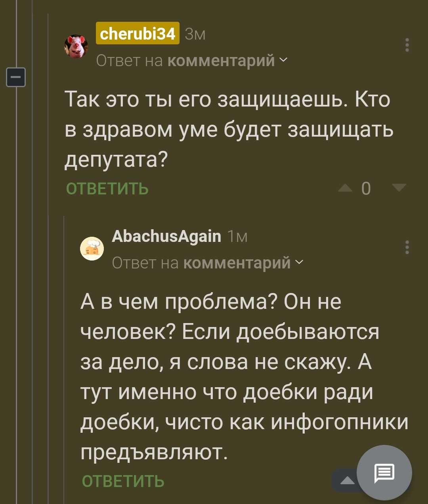Collapse the comment thread with minus button
The height and width of the screenshot is (504, 428).
click(x=16, y=77)
